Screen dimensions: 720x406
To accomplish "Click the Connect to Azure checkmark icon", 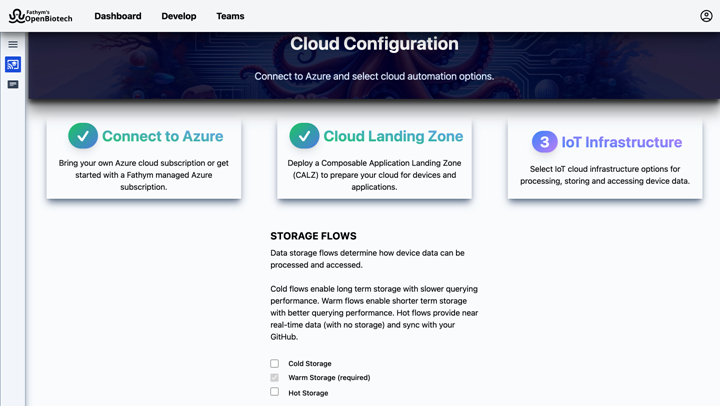I will click(83, 135).
